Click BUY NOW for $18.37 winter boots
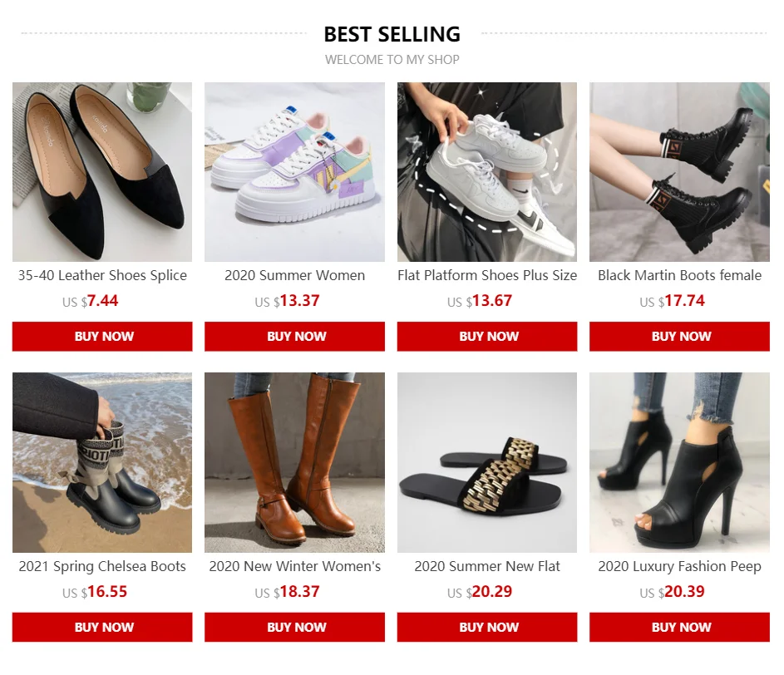The image size is (784, 675). pos(294,627)
